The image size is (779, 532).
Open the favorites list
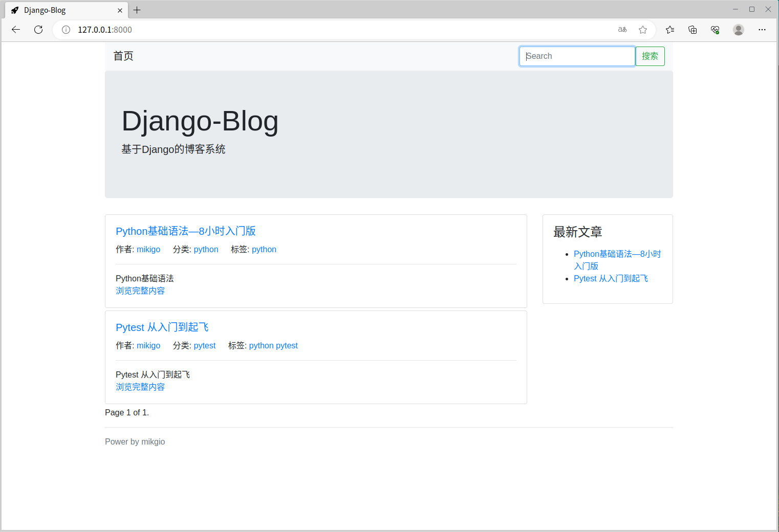670,30
